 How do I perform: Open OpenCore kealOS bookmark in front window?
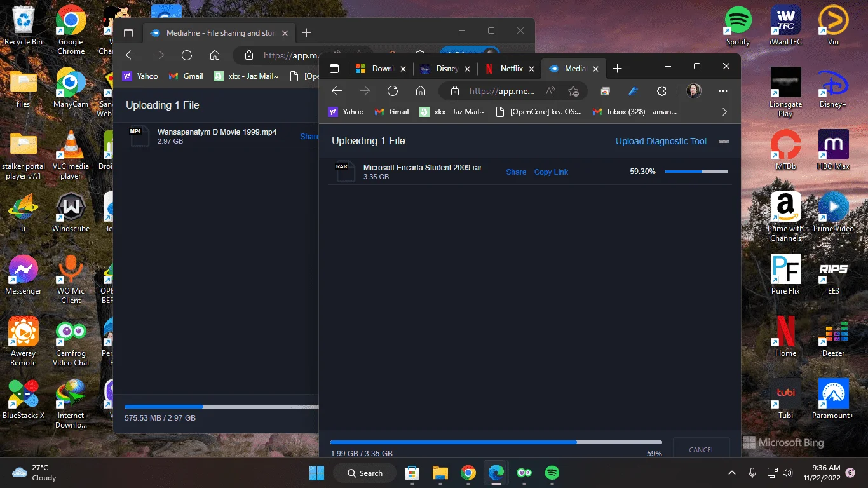(538, 112)
